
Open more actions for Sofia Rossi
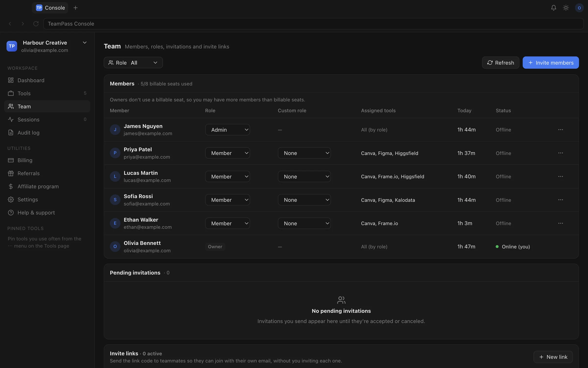[x=561, y=200]
